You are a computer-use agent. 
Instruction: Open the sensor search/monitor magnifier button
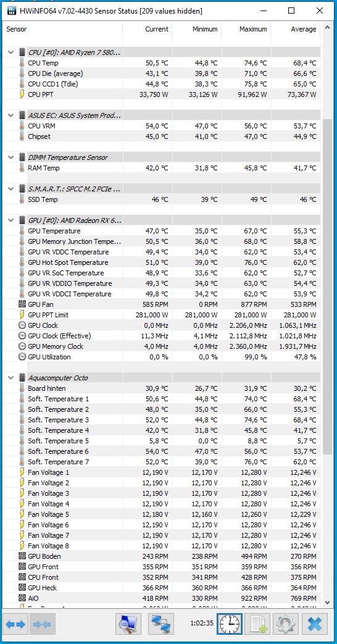(128, 625)
